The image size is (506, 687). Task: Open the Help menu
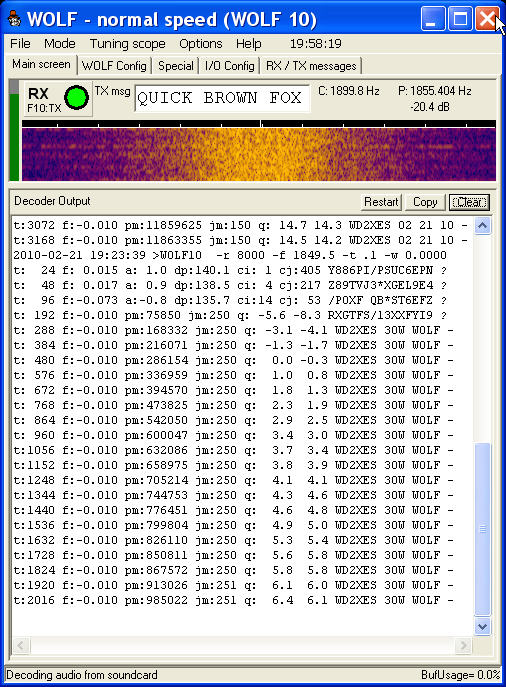[248, 44]
